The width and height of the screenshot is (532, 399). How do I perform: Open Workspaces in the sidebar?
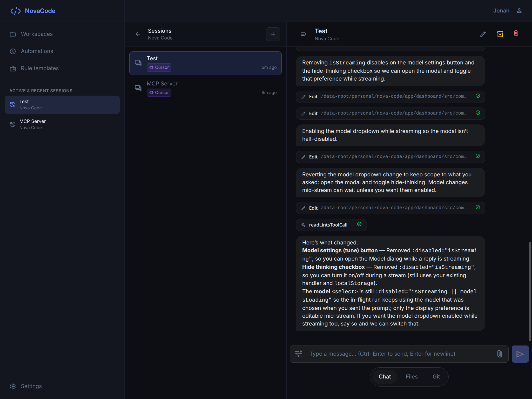click(62, 34)
